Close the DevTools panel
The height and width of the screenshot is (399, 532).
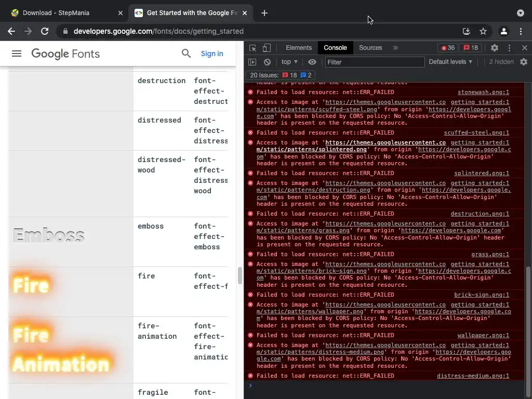coord(525,48)
